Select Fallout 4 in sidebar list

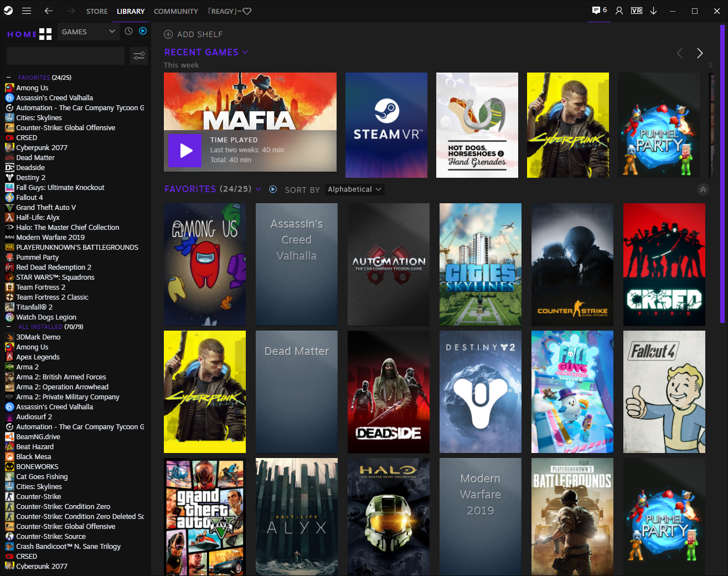coord(29,198)
